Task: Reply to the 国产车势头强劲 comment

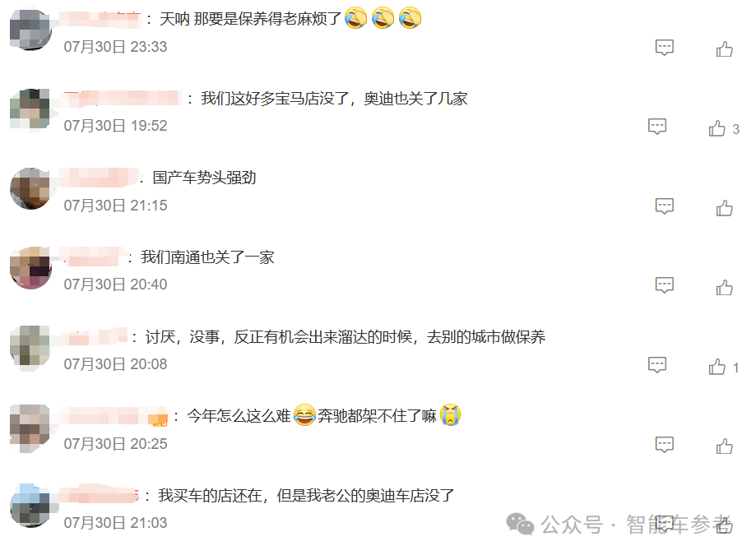Action: [x=665, y=206]
